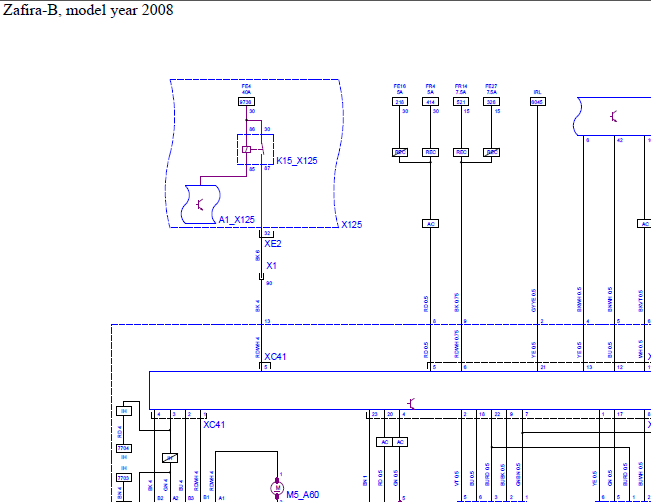Click the FR4 5A fuse label
This screenshot has width=651, height=502.
click(431, 89)
